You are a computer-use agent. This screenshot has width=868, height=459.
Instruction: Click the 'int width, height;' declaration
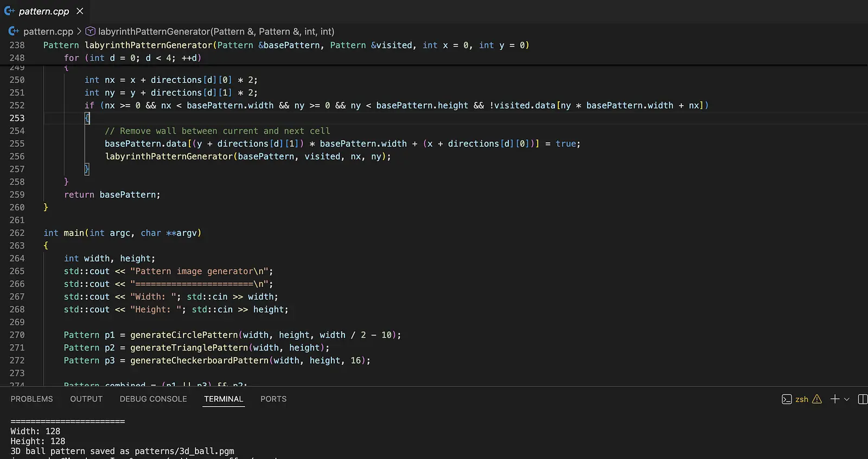110,258
